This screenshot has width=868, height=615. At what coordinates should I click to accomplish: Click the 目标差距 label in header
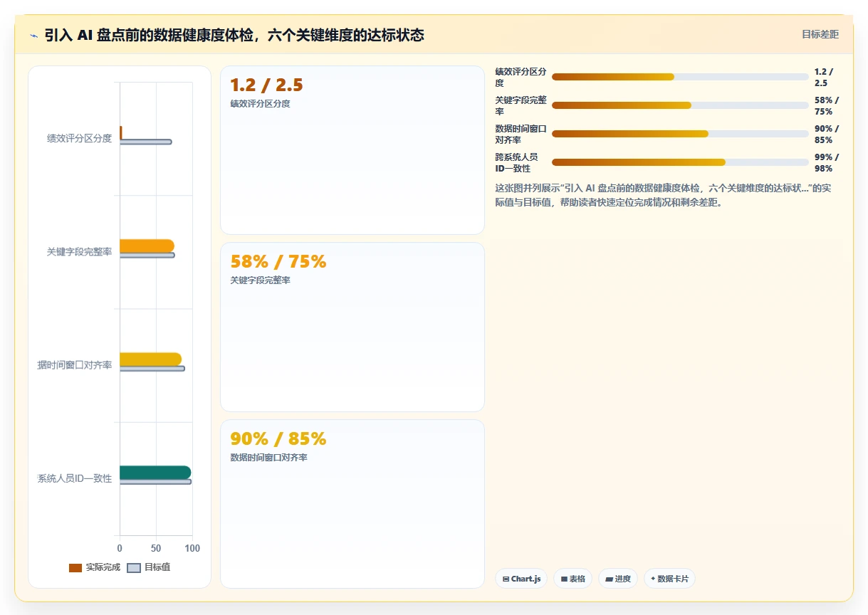coord(820,34)
